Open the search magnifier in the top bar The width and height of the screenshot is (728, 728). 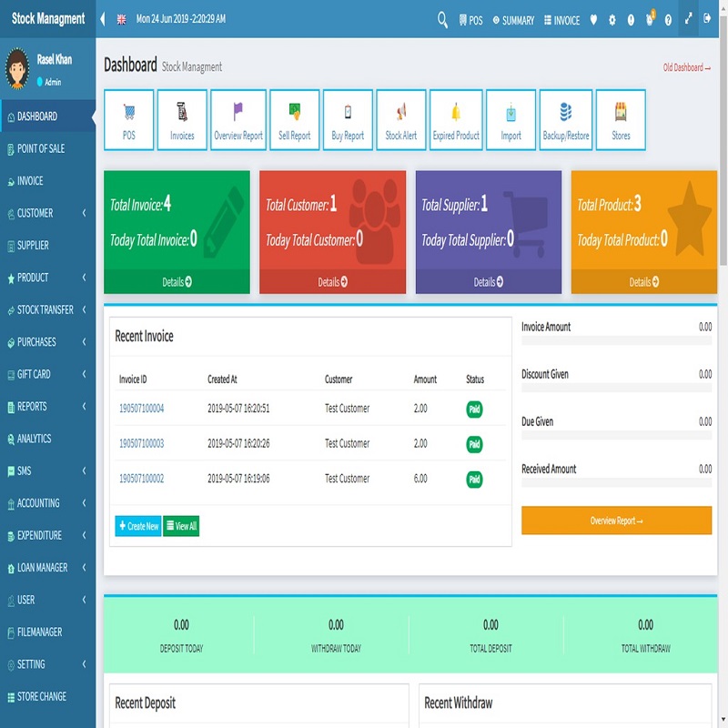442,19
